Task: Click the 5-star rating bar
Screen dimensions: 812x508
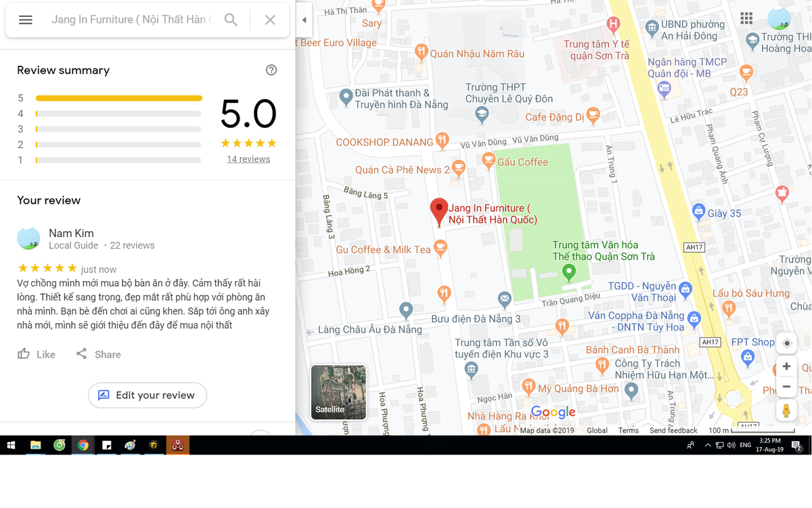Action: [118, 98]
